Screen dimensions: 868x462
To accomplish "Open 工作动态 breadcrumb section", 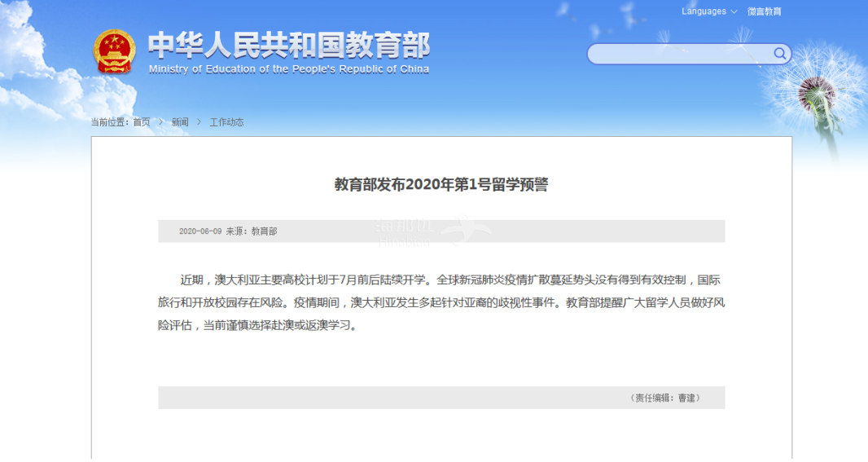I will click(x=226, y=122).
